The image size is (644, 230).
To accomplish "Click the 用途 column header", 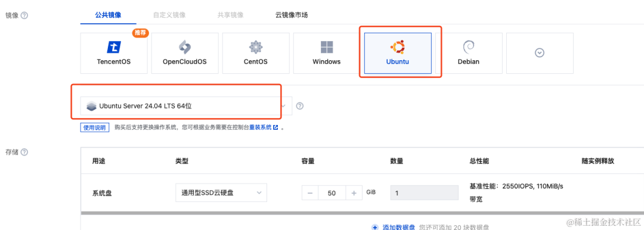I will (x=98, y=161).
